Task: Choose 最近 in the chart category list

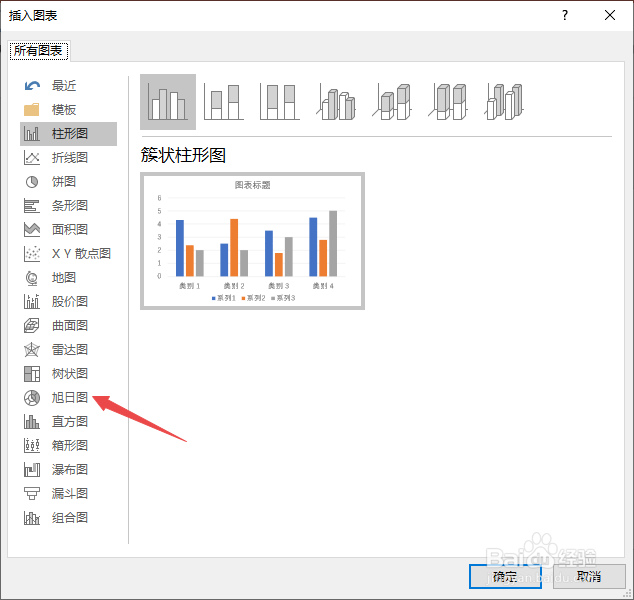Action: coord(63,86)
